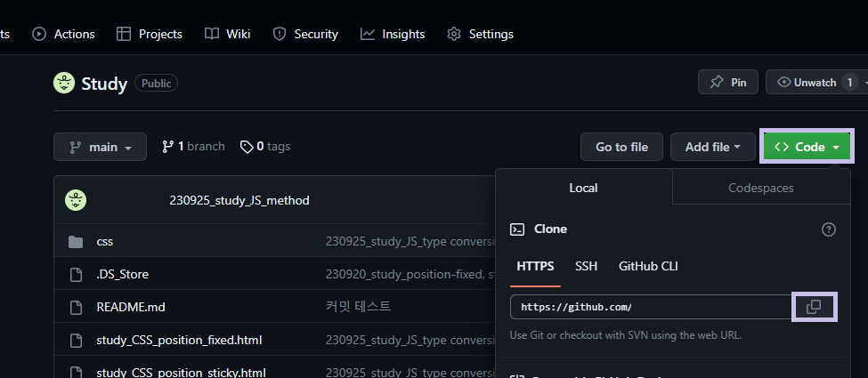Click the Unwatch count badge showing 1
This screenshot has height=378, width=868.
point(849,83)
